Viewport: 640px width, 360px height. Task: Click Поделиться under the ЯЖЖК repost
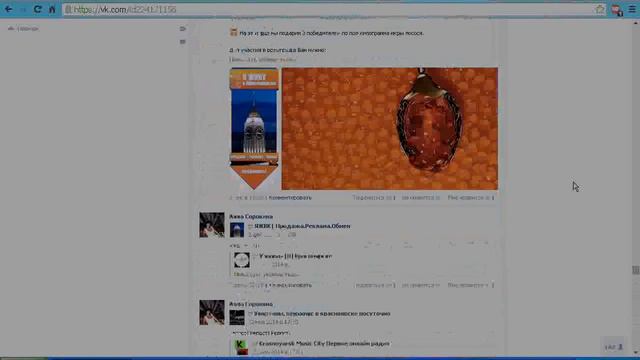(x=375, y=285)
